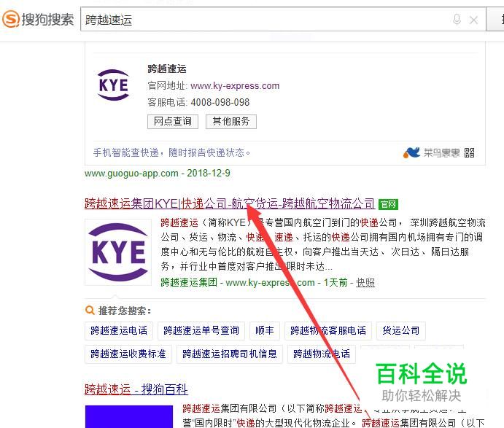Click the 菜鸟裹裹 bird logo icon
Viewport: 504px width, 428px height.
pyautogui.click(x=411, y=152)
